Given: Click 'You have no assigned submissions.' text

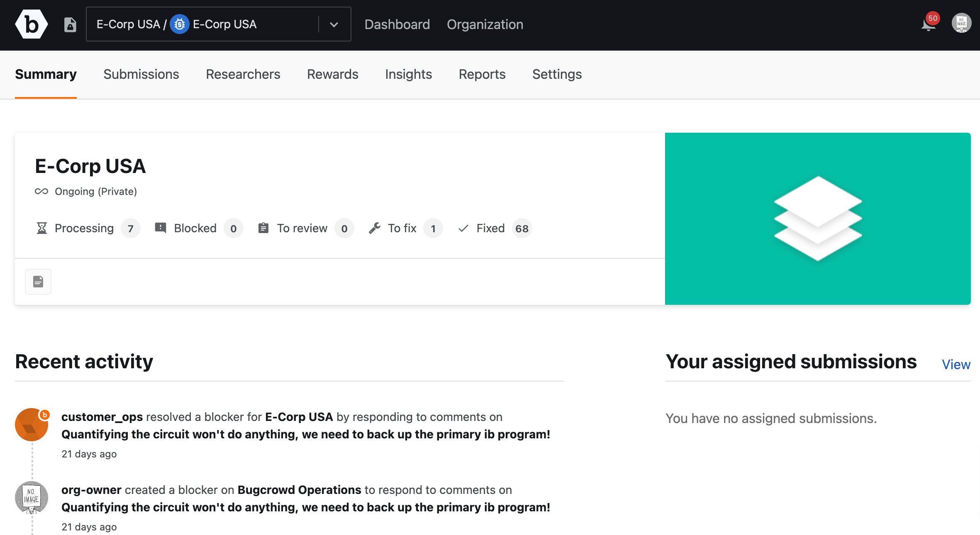Looking at the screenshot, I should [771, 418].
